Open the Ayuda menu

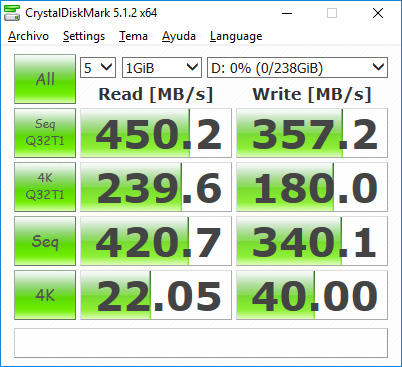pyautogui.click(x=179, y=36)
